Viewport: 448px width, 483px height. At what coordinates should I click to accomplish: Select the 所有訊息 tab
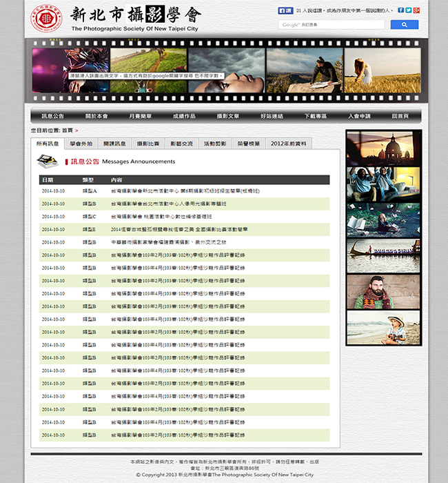tap(48, 144)
